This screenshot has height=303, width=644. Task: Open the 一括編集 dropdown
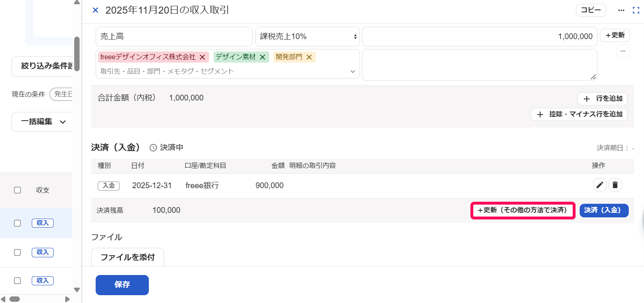pyautogui.click(x=43, y=122)
